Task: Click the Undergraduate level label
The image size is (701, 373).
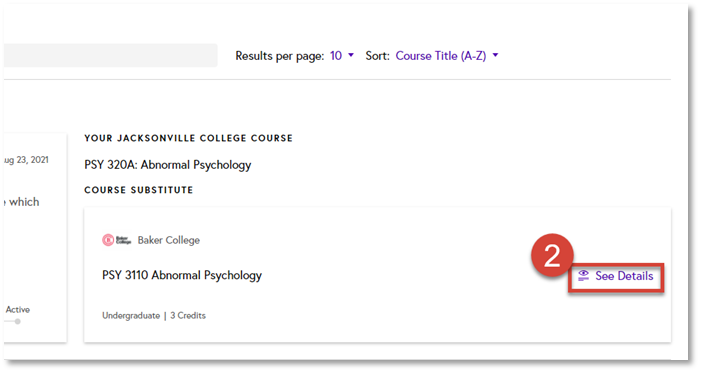Action: (x=131, y=315)
